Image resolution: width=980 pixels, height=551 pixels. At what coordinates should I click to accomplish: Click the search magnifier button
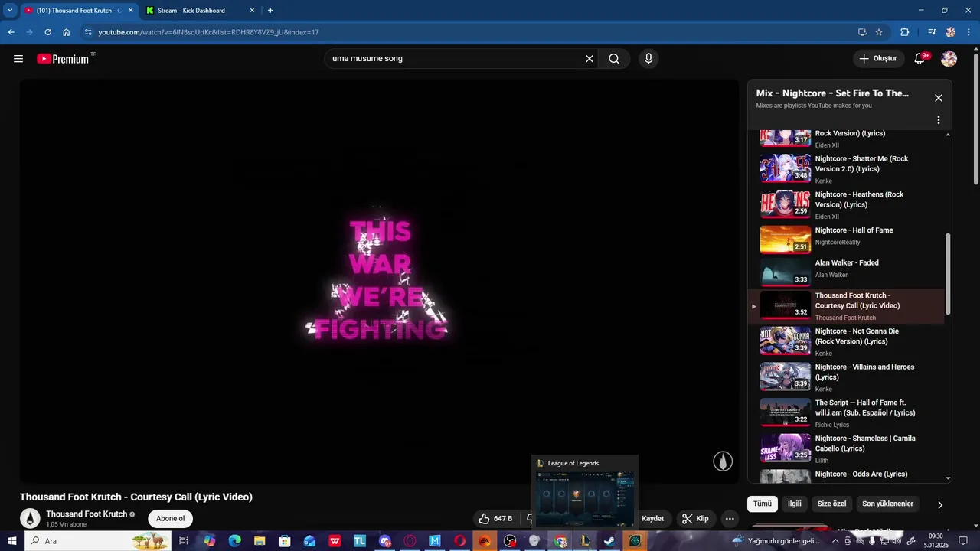614,59
